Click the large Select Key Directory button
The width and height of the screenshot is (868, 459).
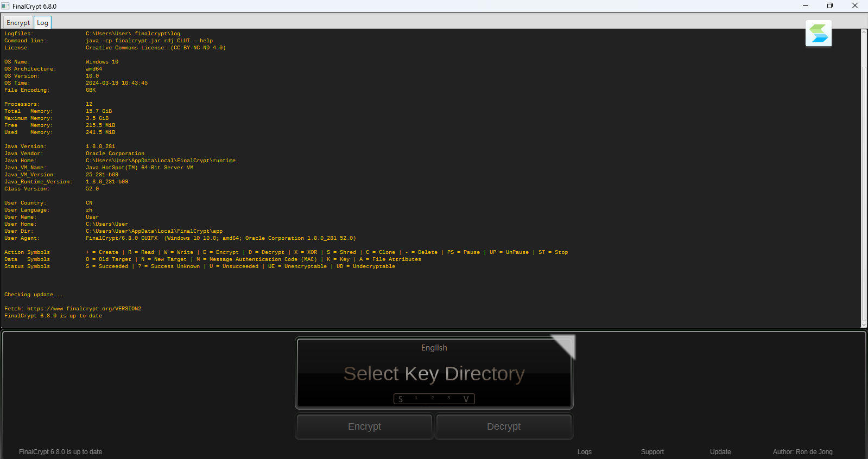[434, 373]
